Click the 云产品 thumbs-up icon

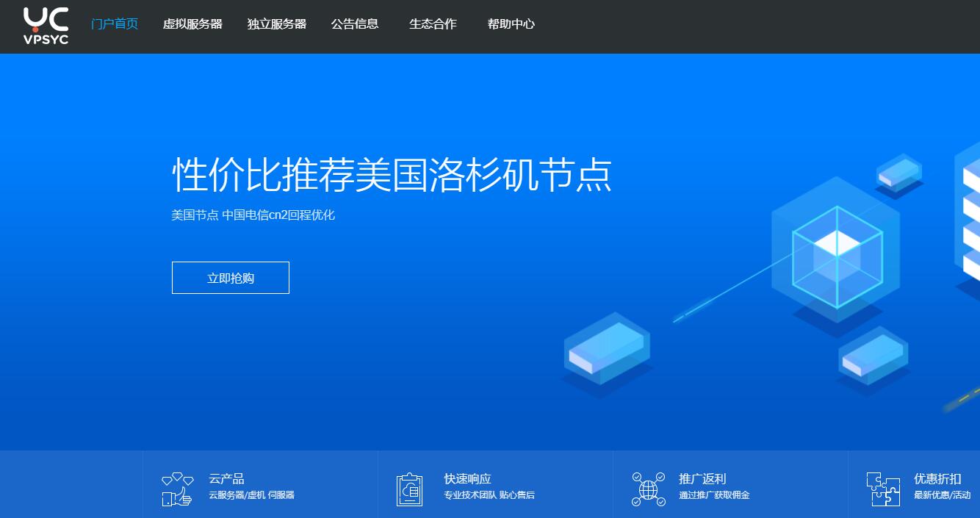coord(177,489)
